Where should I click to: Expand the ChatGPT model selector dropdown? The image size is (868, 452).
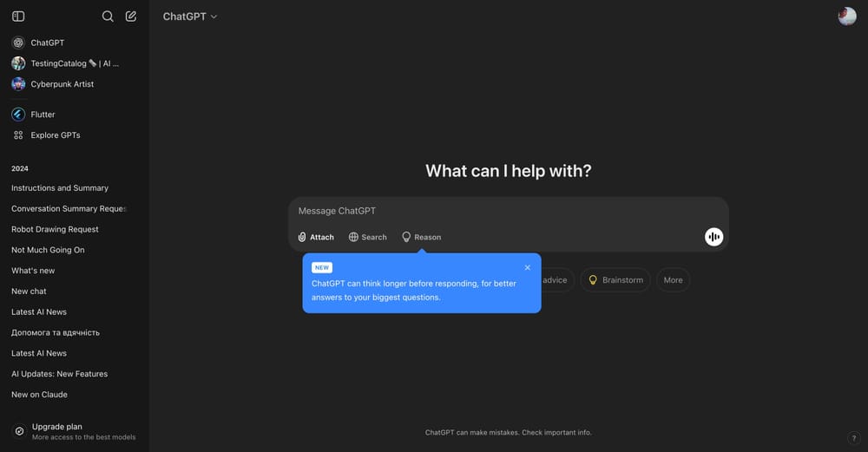(x=190, y=16)
